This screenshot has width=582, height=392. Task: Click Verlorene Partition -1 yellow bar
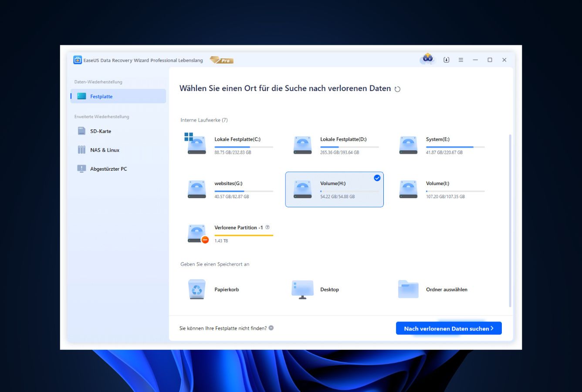coord(244,236)
